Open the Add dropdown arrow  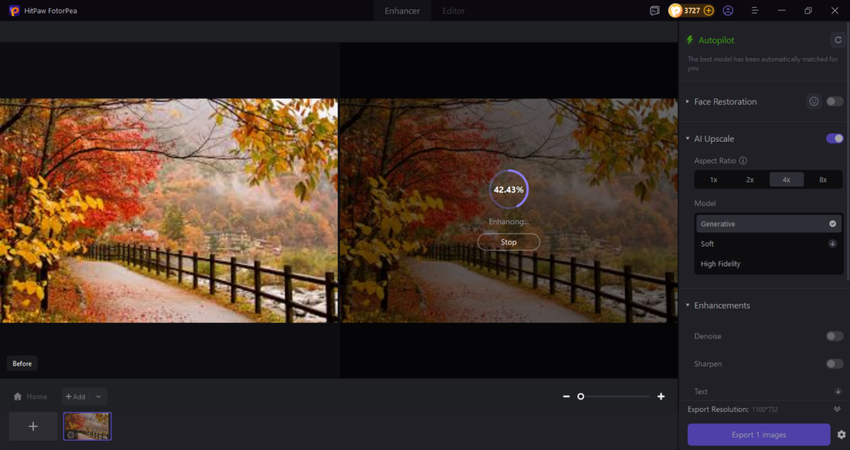click(99, 396)
